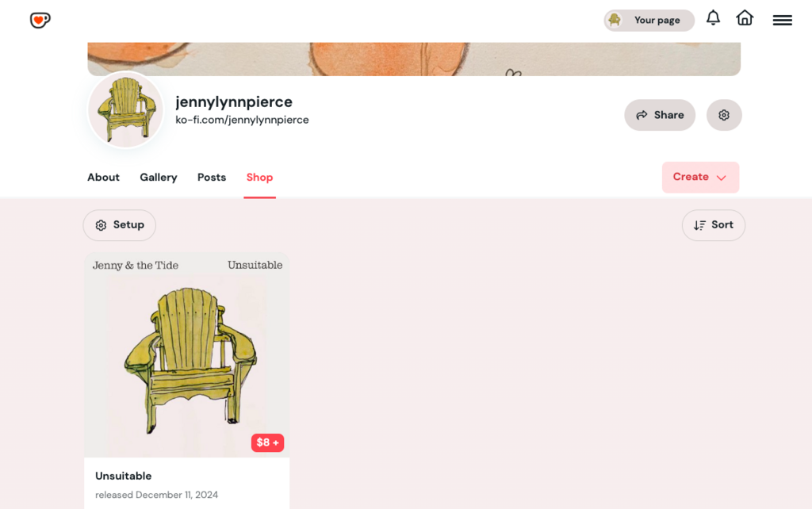
Task: Open page settings gear next to Share
Action: pyautogui.click(x=724, y=115)
